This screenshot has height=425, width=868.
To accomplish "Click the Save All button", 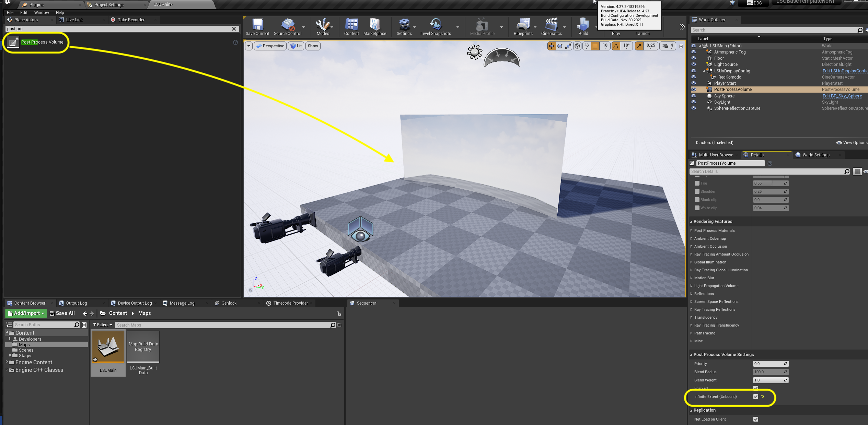I will coord(61,313).
